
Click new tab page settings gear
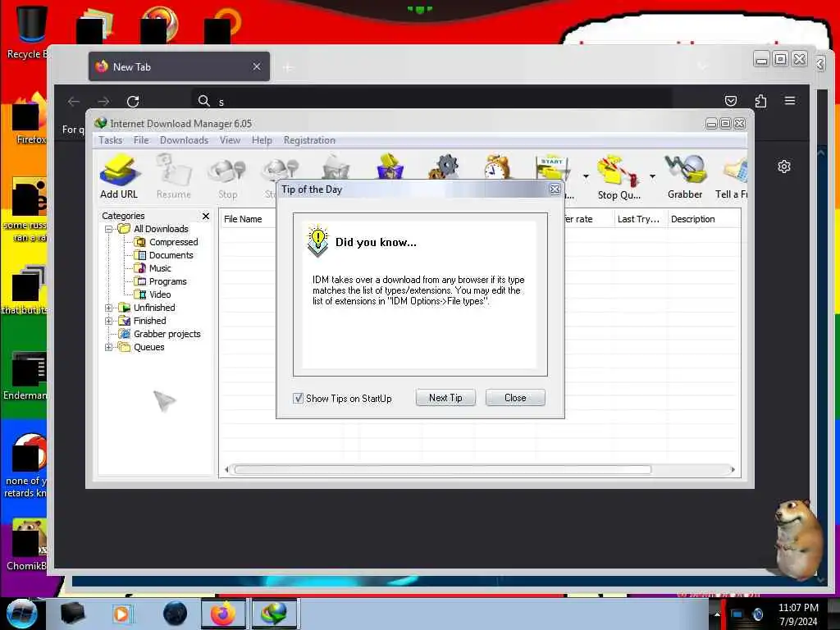783,167
